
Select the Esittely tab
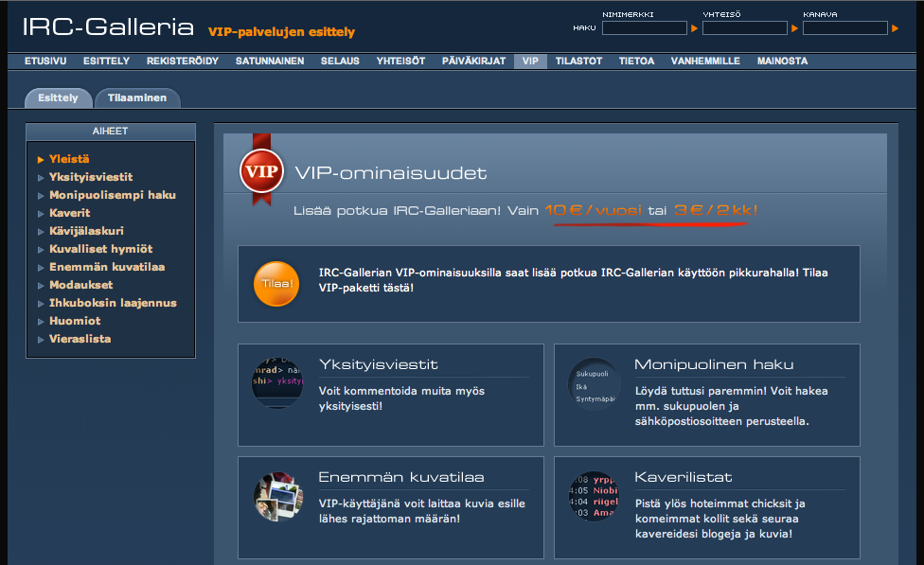tap(58, 98)
